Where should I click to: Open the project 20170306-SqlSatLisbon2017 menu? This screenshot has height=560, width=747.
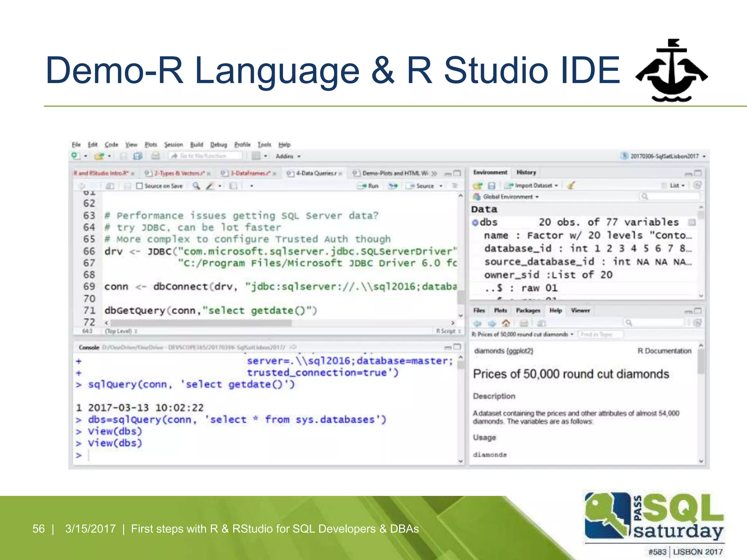tap(663, 156)
